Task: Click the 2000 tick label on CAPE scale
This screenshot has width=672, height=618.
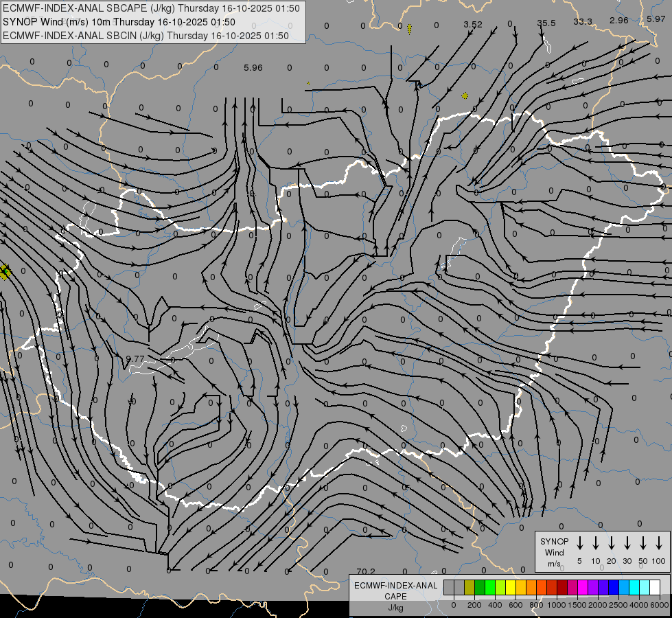Action: [x=597, y=605]
